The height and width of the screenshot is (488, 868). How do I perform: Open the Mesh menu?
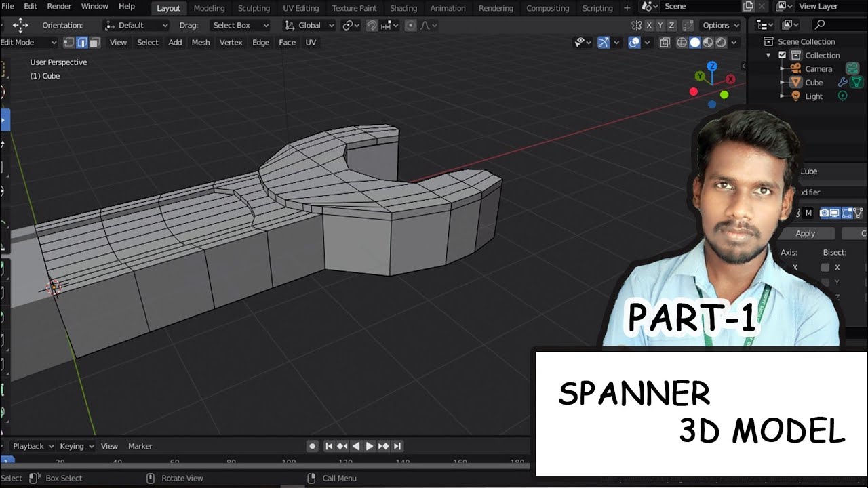point(201,42)
